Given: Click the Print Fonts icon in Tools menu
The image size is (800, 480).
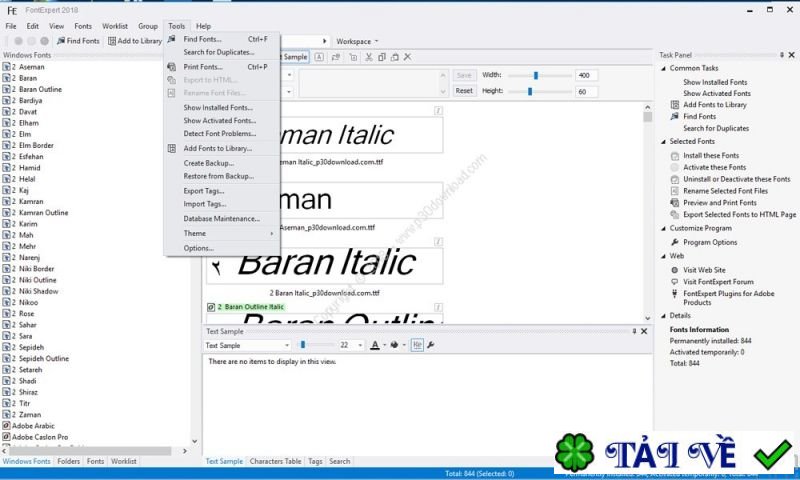Looking at the screenshot, I should pos(171,67).
